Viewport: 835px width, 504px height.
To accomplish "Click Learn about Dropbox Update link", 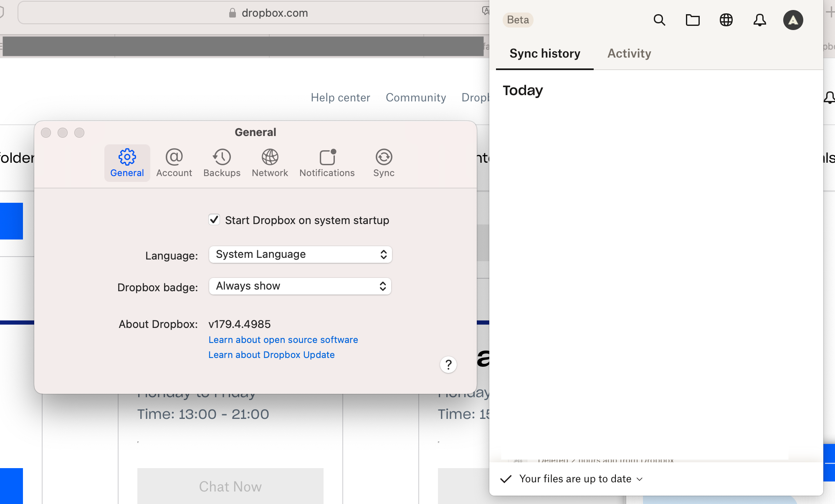I will 271,355.
